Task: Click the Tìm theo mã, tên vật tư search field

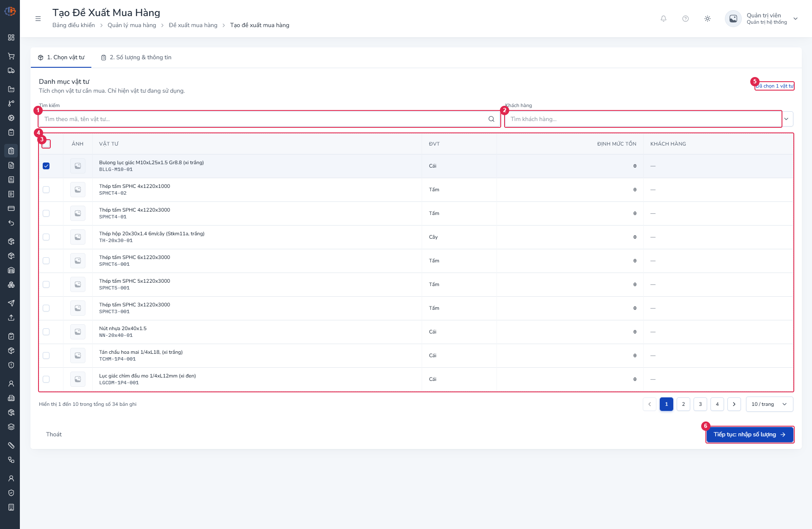Action: click(x=269, y=119)
